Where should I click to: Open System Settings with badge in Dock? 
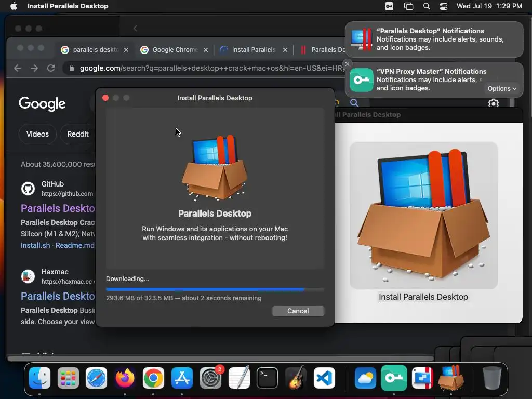click(211, 378)
